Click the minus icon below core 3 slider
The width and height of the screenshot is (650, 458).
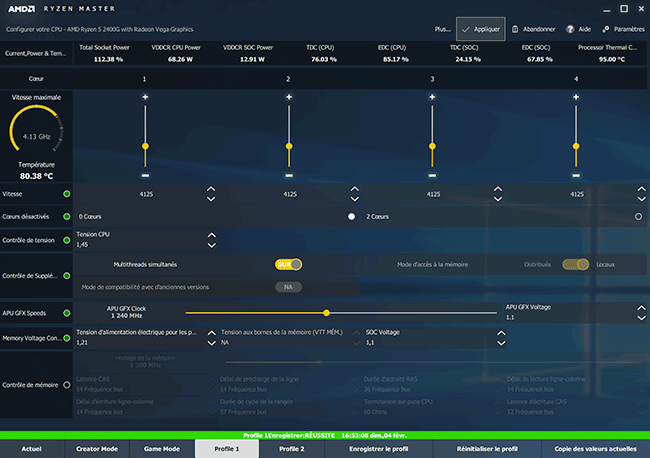[433, 173]
